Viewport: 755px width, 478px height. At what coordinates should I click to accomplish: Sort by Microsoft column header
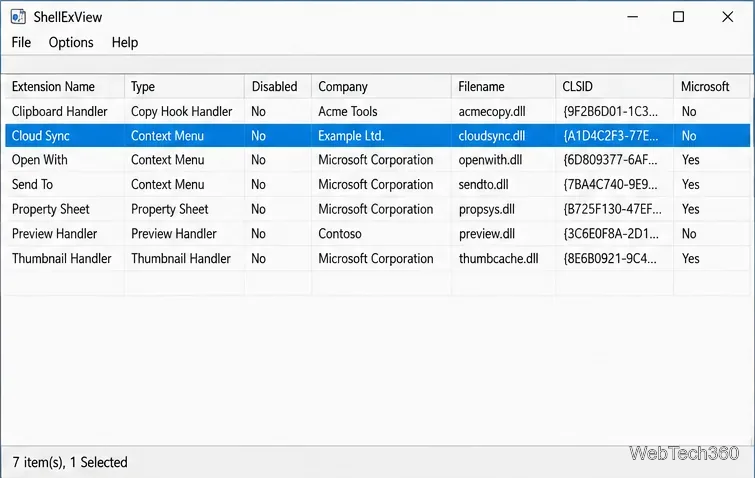click(711, 87)
